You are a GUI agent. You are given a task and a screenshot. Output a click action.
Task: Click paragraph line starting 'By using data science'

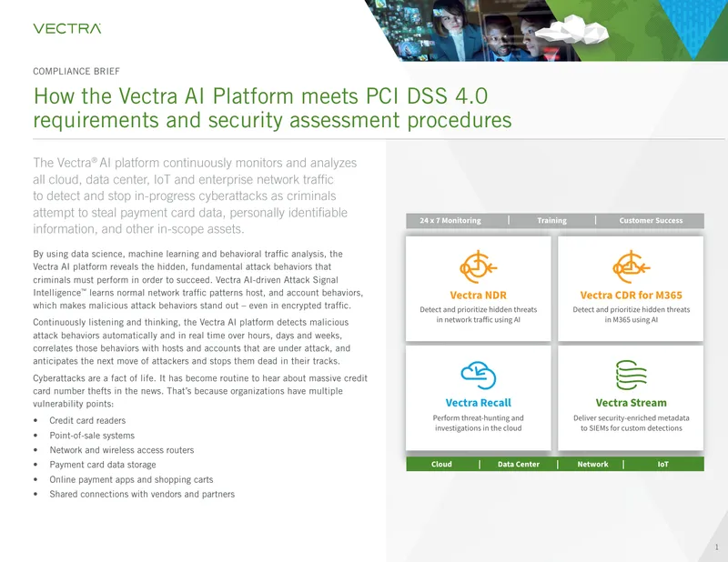[x=187, y=254]
